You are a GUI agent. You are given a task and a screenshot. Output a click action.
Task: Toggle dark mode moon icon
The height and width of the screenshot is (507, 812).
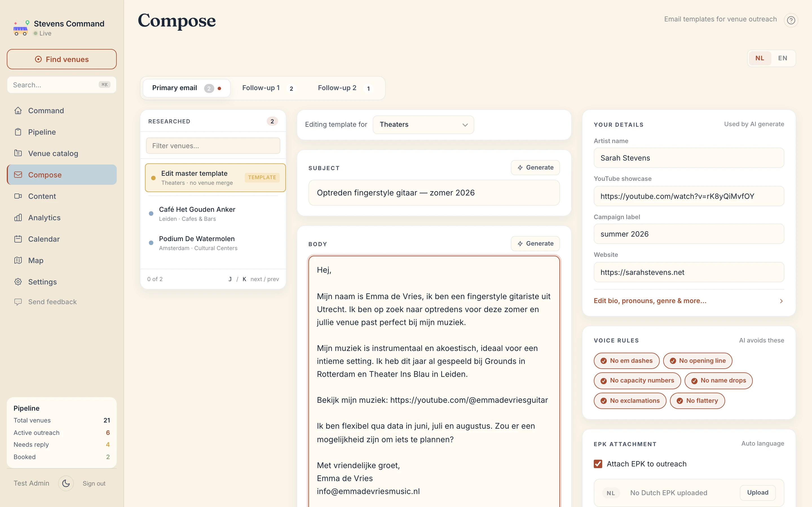(x=66, y=483)
